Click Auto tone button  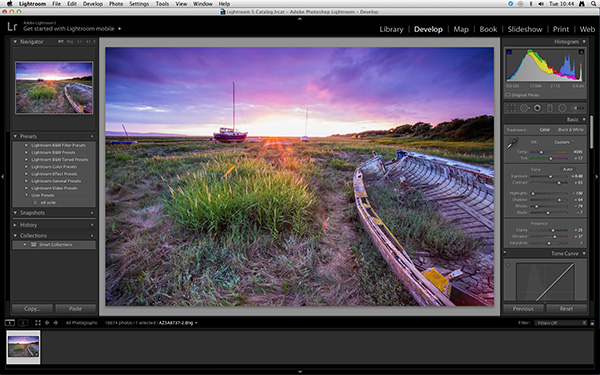pyautogui.click(x=567, y=169)
